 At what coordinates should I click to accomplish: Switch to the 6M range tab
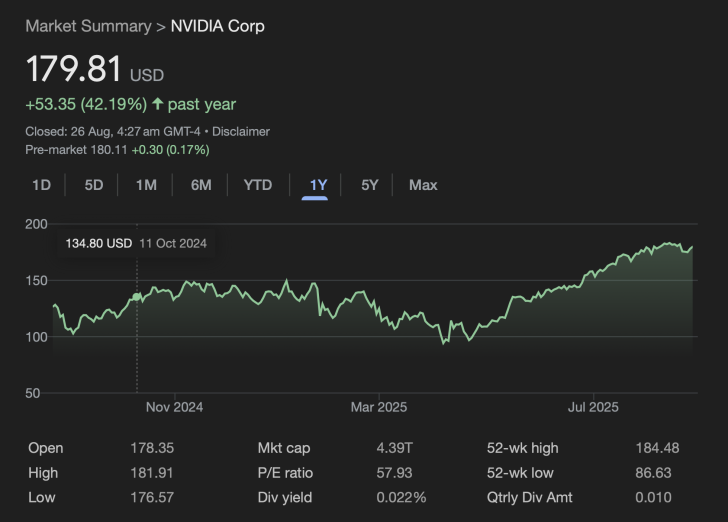pyautogui.click(x=201, y=185)
